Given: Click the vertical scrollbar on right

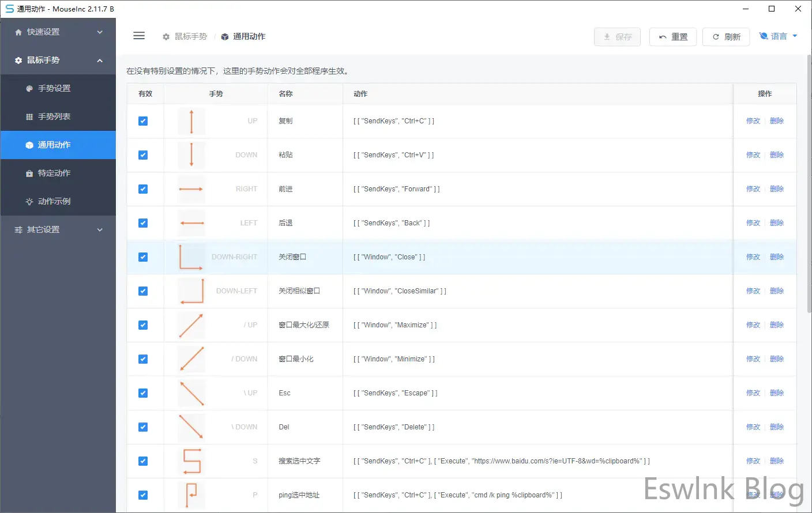Looking at the screenshot, I should point(809,184).
